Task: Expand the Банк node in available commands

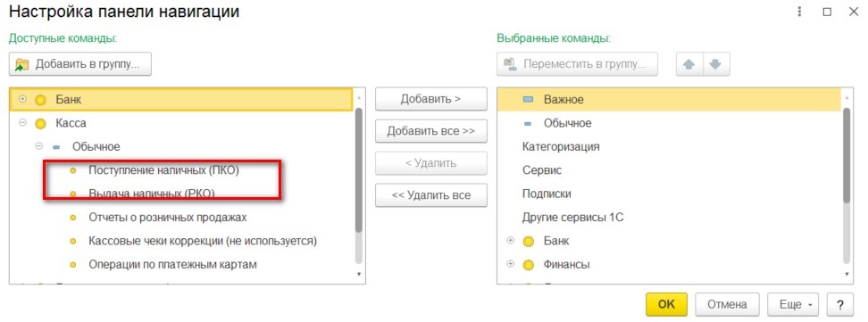Action: pyautogui.click(x=22, y=99)
